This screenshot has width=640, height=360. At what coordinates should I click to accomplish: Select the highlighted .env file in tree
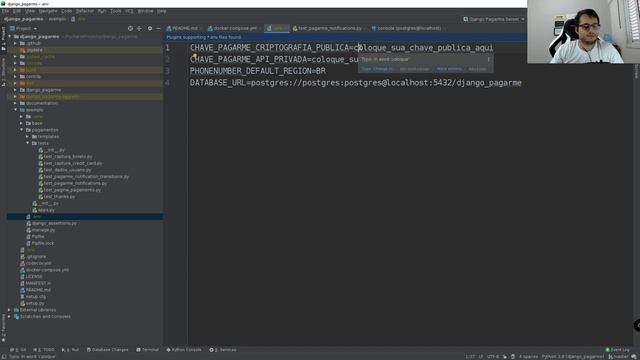coord(85,216)
